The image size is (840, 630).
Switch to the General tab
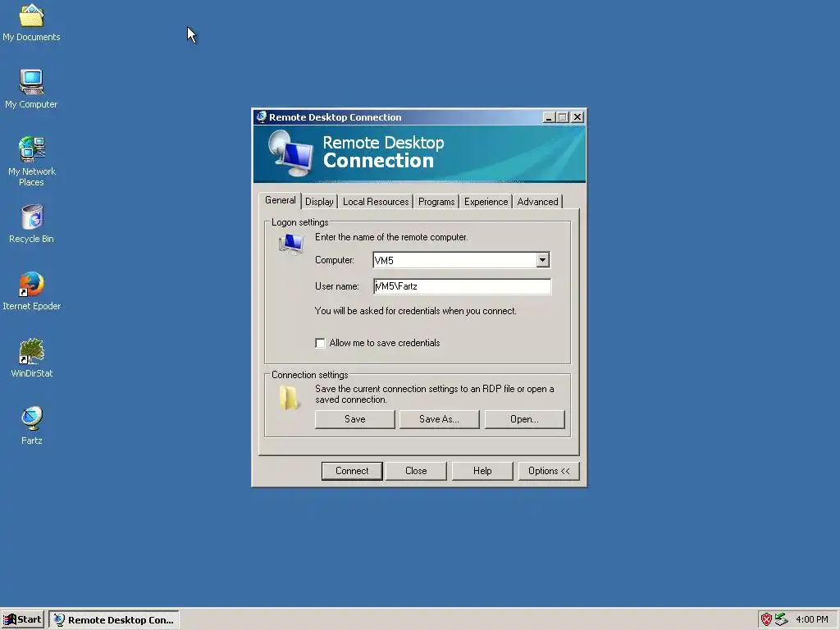click(281, 200)
